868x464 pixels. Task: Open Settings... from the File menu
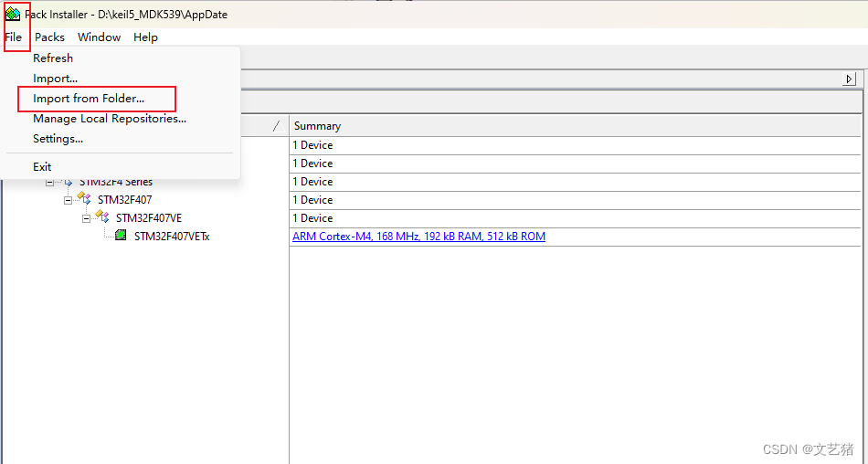58,139
